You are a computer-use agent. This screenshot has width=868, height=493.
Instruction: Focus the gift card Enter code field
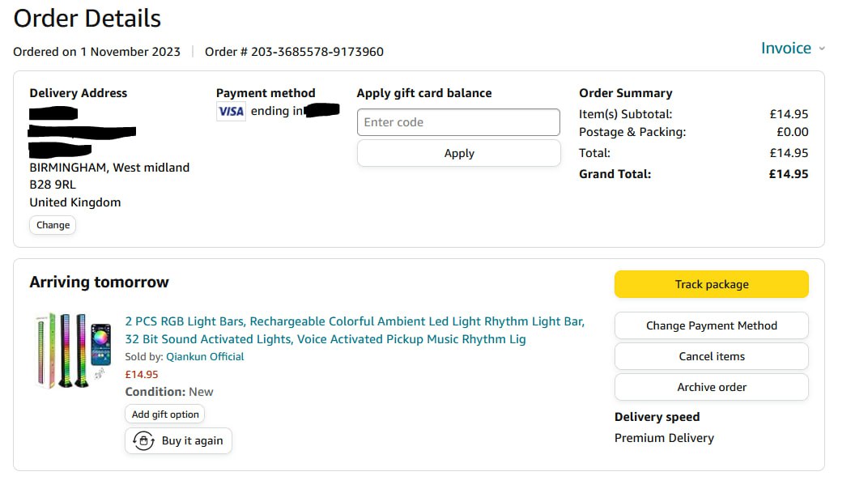(x=458, y=122)
